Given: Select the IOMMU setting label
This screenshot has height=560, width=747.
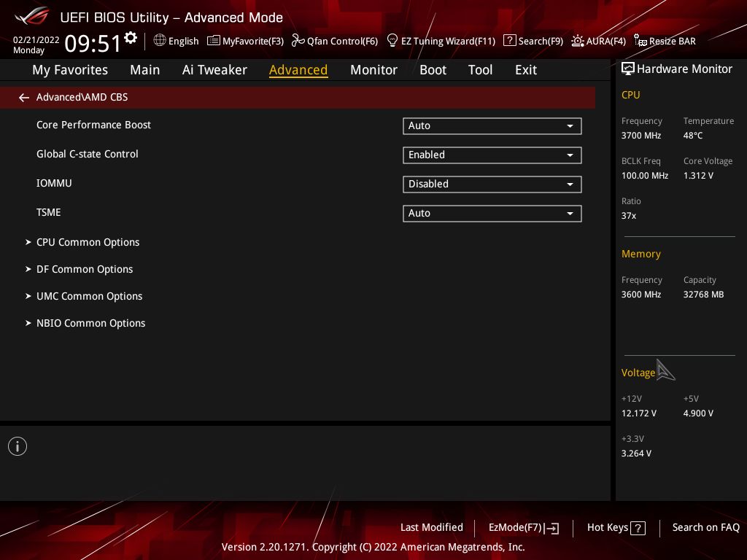Looking at the screenshot, I should [x=54, y=183].
